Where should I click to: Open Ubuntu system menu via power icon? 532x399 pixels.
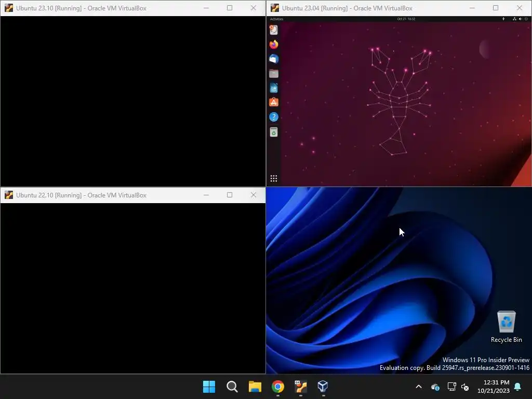coord(526,19)
